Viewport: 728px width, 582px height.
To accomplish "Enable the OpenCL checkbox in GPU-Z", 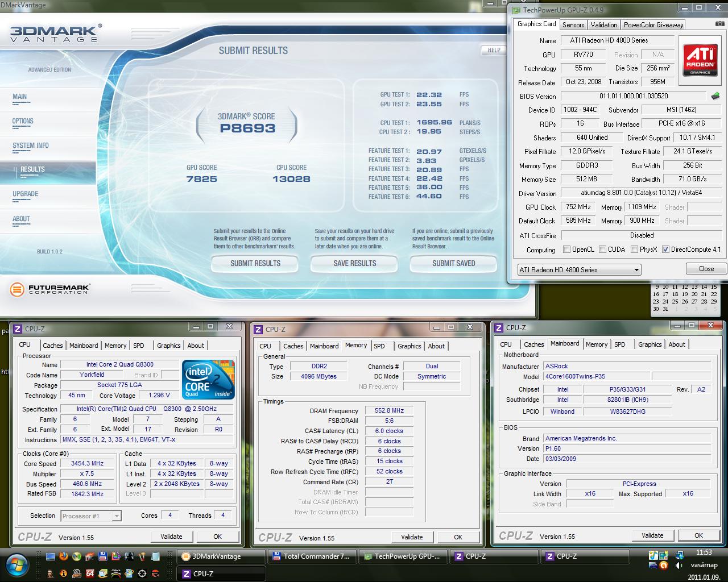I will click(x=566, y=250).
